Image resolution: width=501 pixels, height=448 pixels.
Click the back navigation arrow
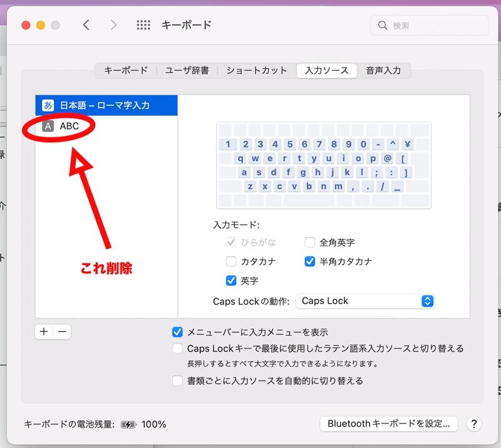(86, 25)
